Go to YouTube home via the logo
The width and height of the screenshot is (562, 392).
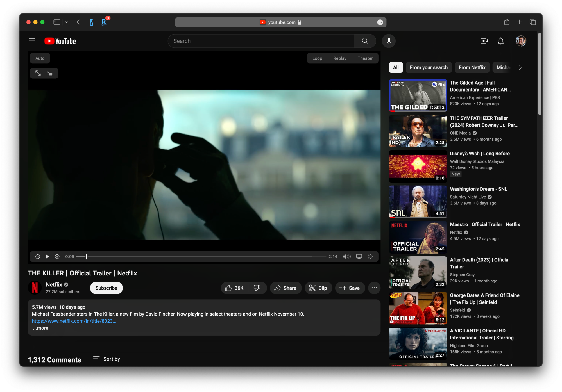[x=60, y=41]
